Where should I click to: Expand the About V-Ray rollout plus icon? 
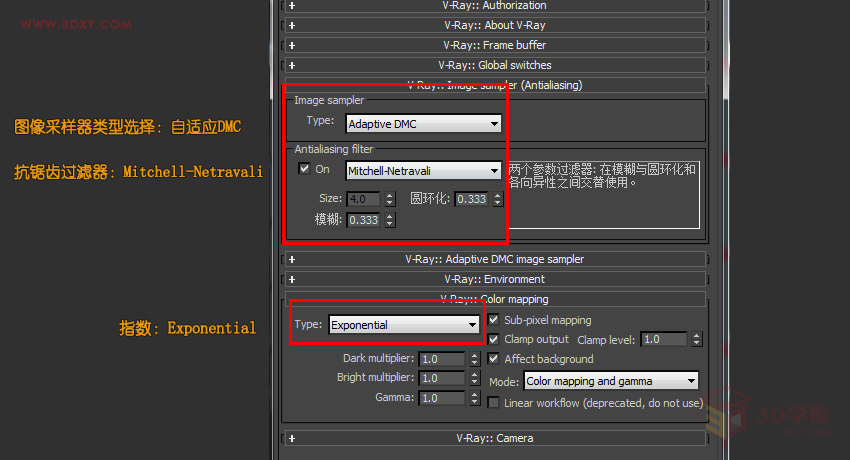tap(292, 25)
